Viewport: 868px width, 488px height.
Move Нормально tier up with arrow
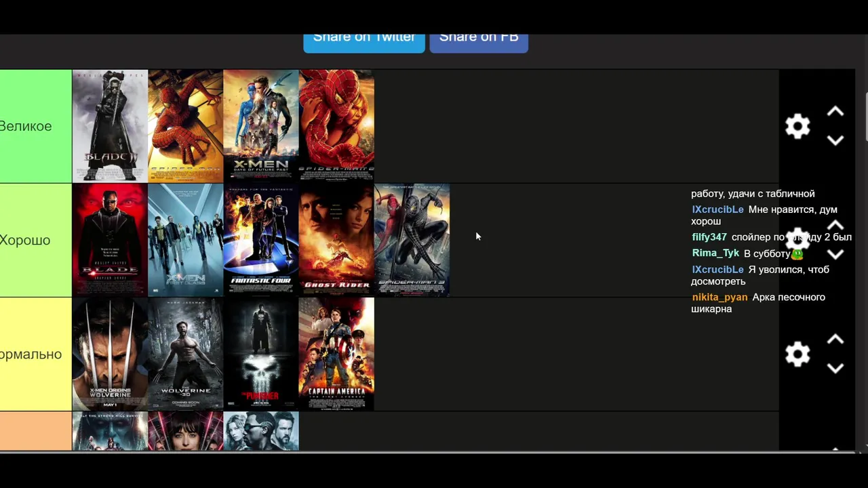click(835, 340)
